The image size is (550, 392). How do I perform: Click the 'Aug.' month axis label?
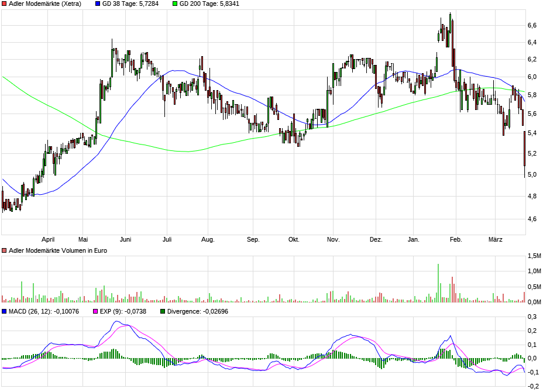(208, 240)
